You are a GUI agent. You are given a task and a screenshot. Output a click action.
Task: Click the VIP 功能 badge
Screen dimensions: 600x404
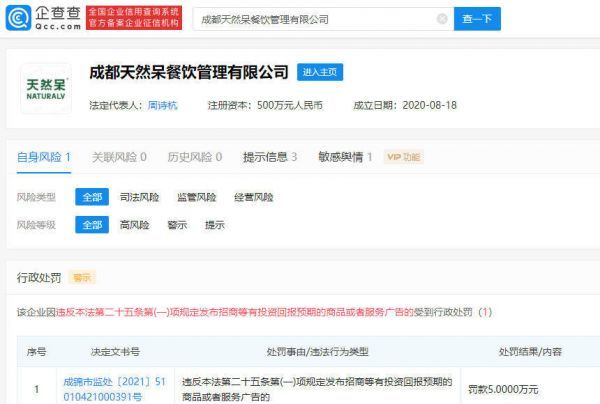404,157
